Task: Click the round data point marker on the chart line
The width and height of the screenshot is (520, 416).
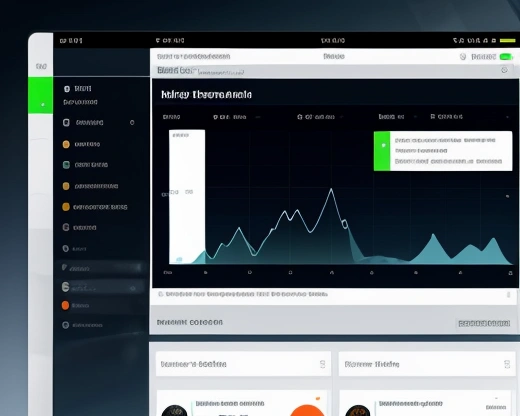Action: (345, 224)
